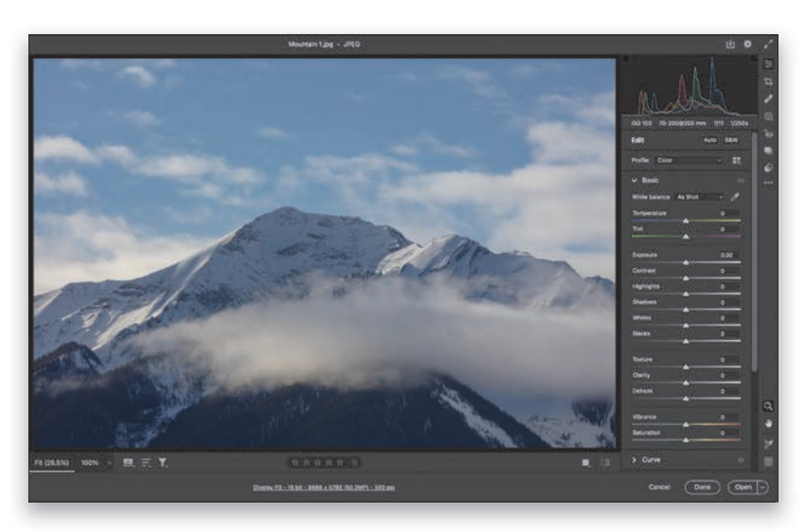The height and width of the screenshot is (532, 805).
Task: Collapse the Basic panel
Action: pyautogui.click(x=635, y=180)
